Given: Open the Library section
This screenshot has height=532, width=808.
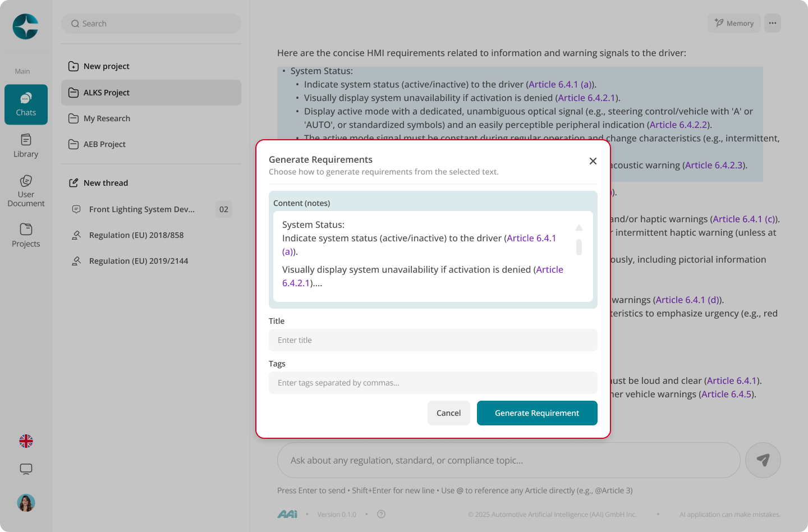Looking at the screenshot, I should pyautogui.click(x=26, y=146).
